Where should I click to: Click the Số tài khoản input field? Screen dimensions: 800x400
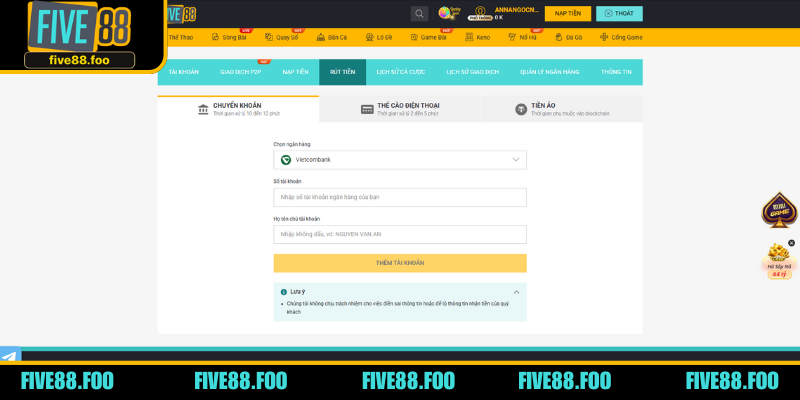pos(399,197)
